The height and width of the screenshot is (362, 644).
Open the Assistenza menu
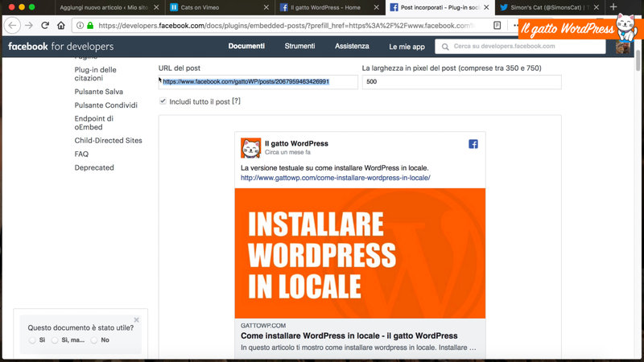pyautogui.click(x=352, y=46)
